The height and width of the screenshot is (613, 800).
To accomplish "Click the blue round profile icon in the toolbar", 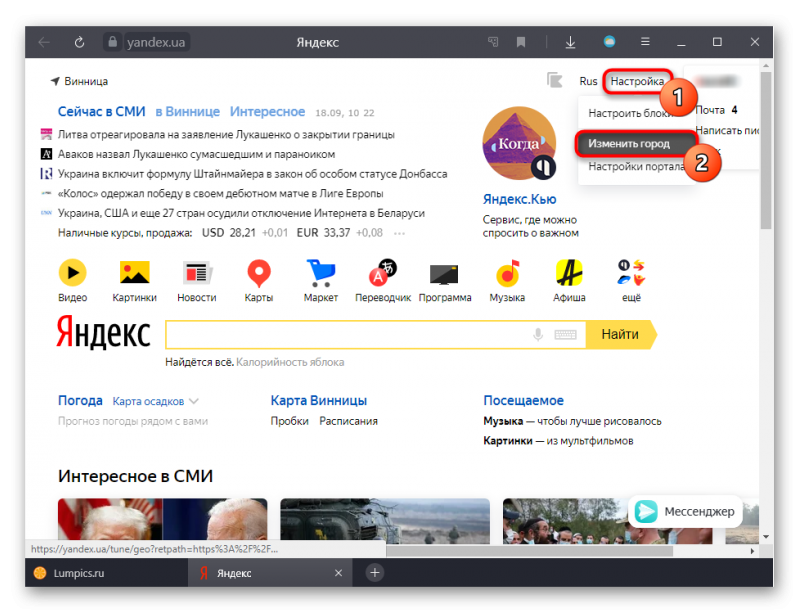I will click(609, 41).
